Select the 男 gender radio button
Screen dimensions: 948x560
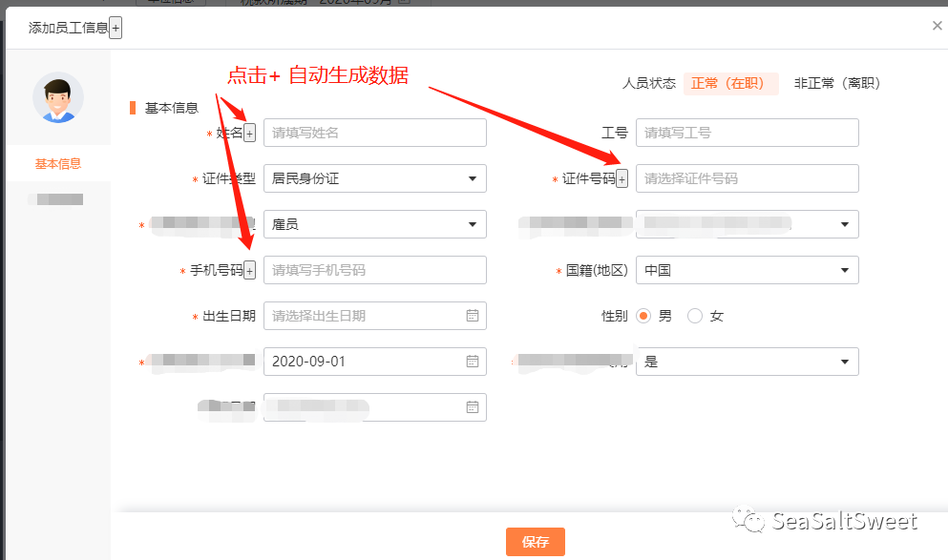tap(643, 316)
